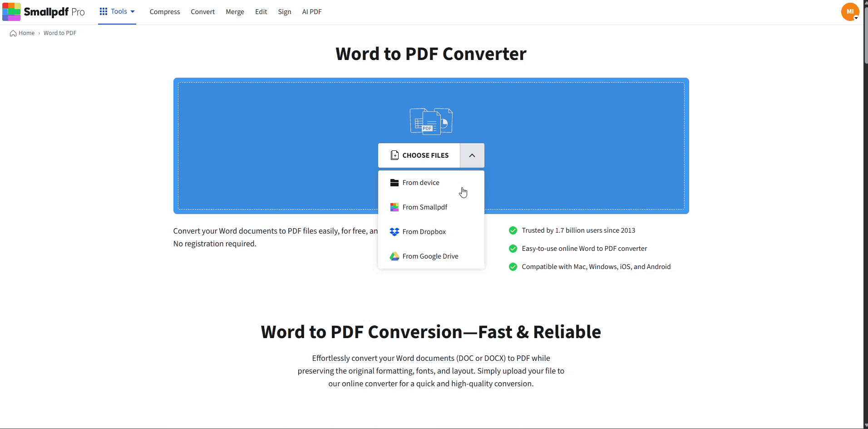Click the PDF document illustration in the upload area

[431, 120]
